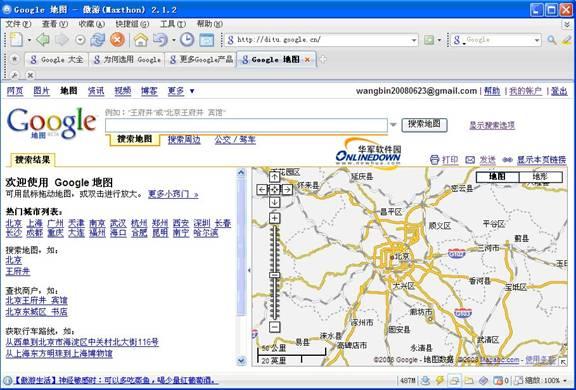Pan the map down with arrow

click(x=274, y=202)
